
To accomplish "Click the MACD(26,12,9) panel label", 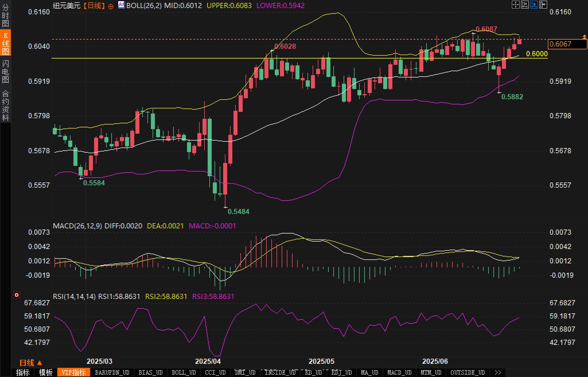I will click(77, 226).
